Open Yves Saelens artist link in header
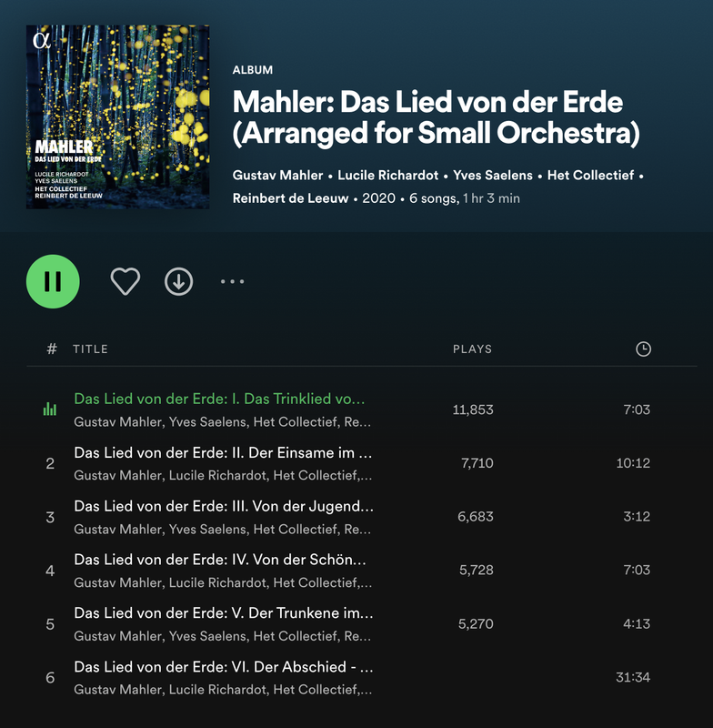This screenshot has width=713, height=728. pos(493,175)
